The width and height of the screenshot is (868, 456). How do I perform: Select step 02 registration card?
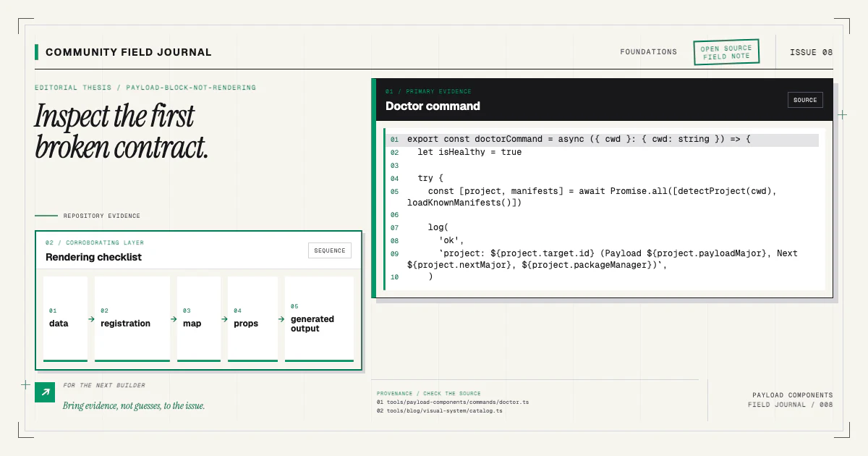132,318
